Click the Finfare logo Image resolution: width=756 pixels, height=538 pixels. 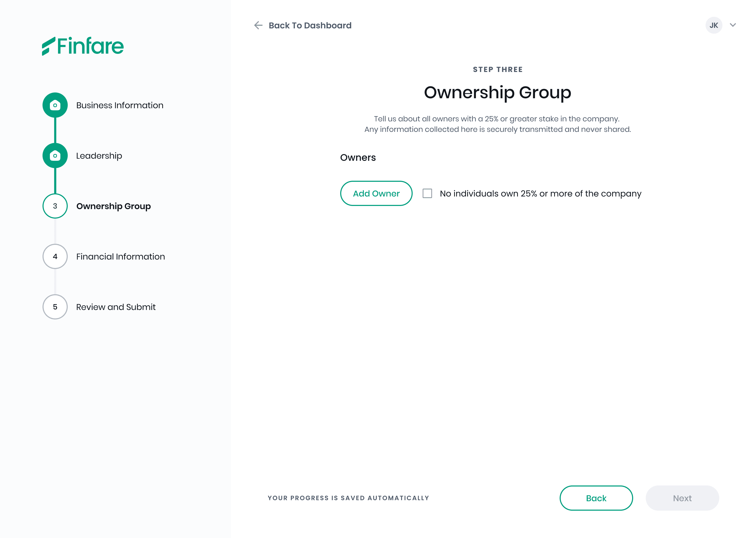click(83, 46)
